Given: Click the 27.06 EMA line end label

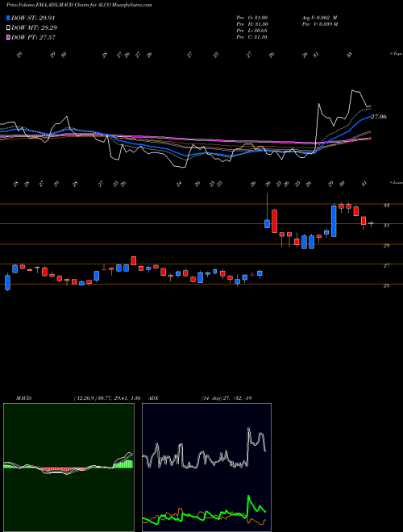Looking at the screenshot, I should tap(379, 117).
